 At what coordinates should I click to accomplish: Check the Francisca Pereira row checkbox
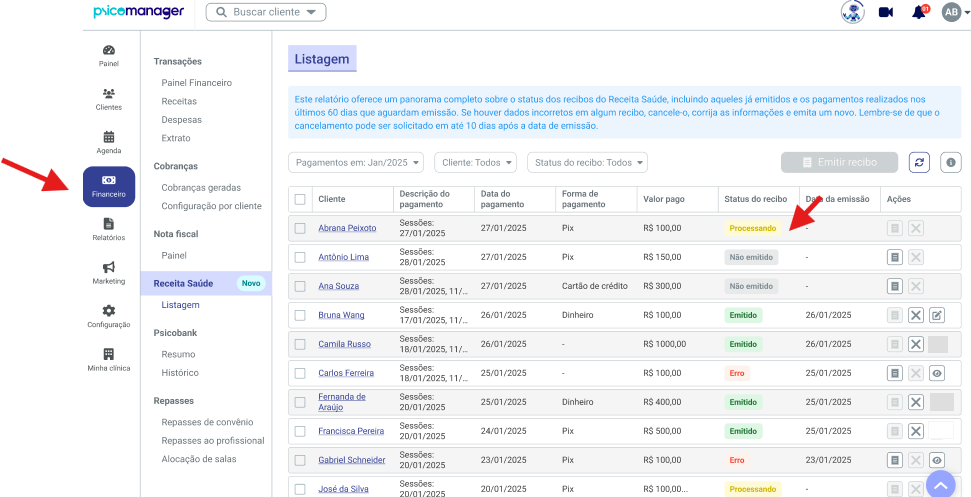click(x=300, y=431)
